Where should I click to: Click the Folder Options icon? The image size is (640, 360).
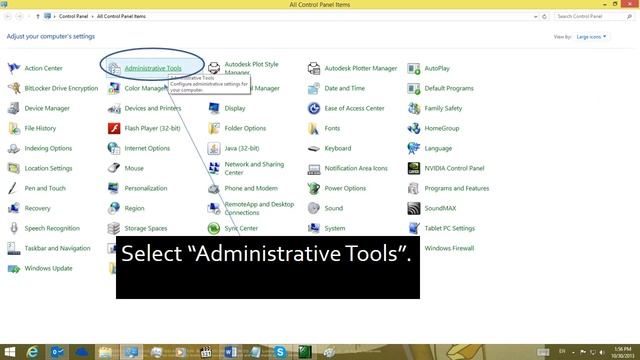click(214, 128)
